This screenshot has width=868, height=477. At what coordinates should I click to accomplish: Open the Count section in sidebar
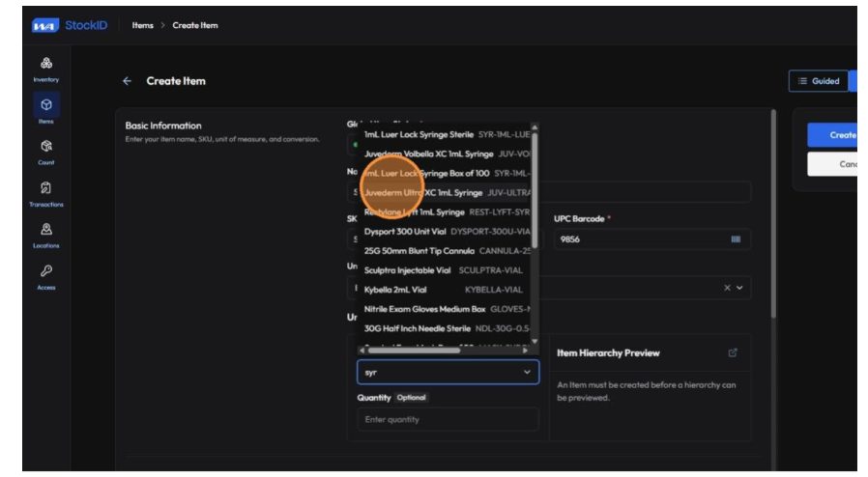pyautogui.click(x=46, y=153)
